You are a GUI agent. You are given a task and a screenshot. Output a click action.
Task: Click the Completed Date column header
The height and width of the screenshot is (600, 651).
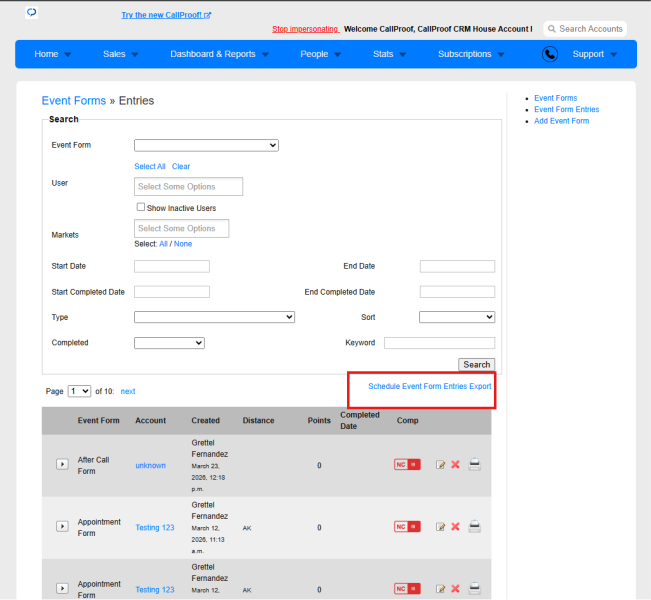coord(360,421)
